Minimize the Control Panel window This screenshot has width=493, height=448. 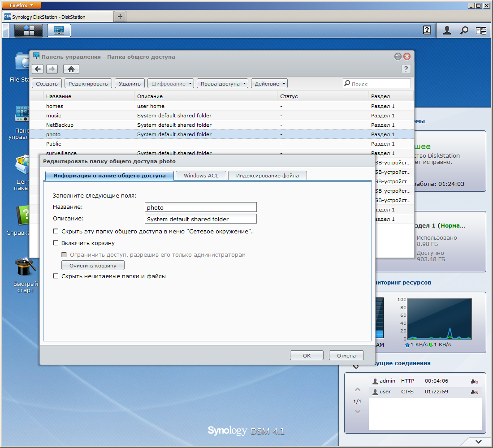pos(398,56)
